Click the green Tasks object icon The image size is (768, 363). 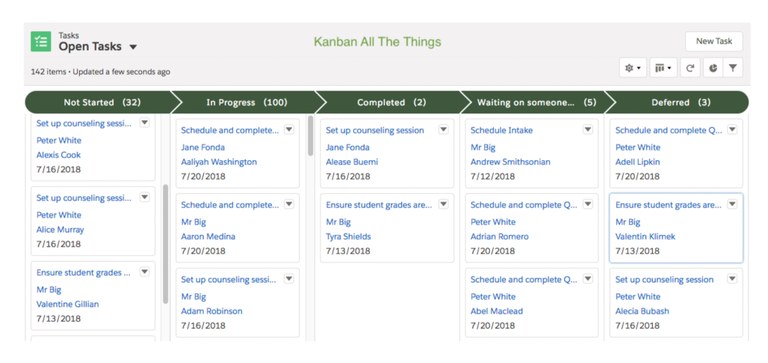pyautogui.click(x=41, y=42)
